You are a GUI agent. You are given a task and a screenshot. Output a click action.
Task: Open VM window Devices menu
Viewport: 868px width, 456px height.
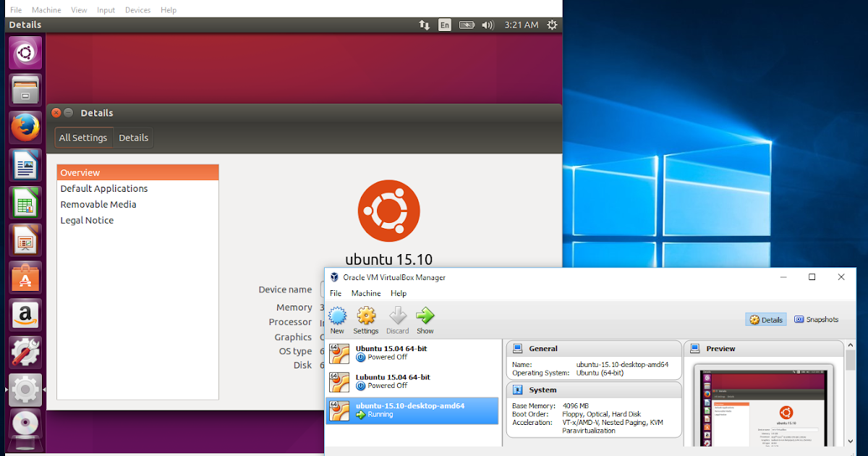[x=138, y=10]
